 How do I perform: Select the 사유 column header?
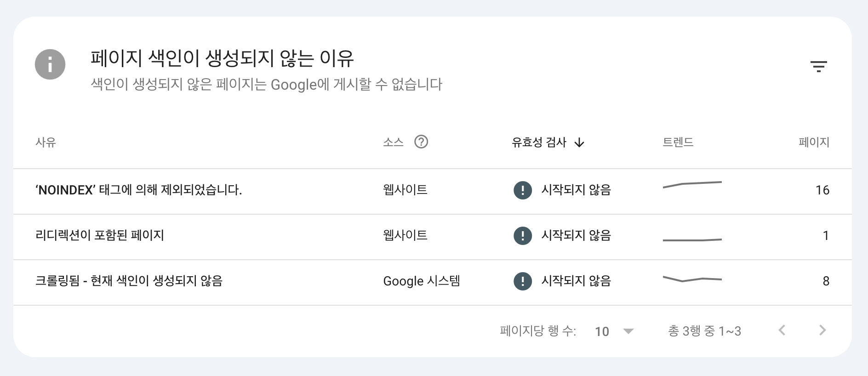click(x=46, y=142)
